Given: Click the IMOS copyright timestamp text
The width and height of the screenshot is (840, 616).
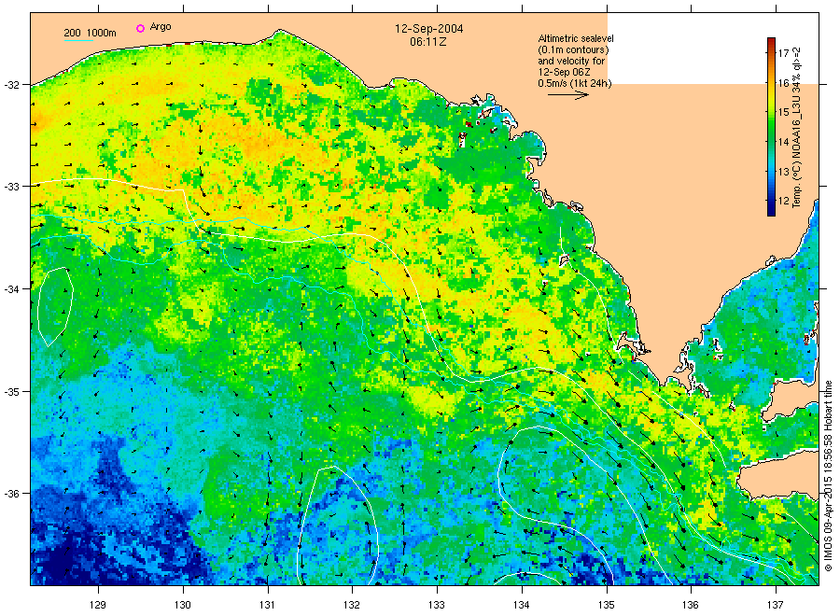Looking at the screenshot, I should (828, 476).
